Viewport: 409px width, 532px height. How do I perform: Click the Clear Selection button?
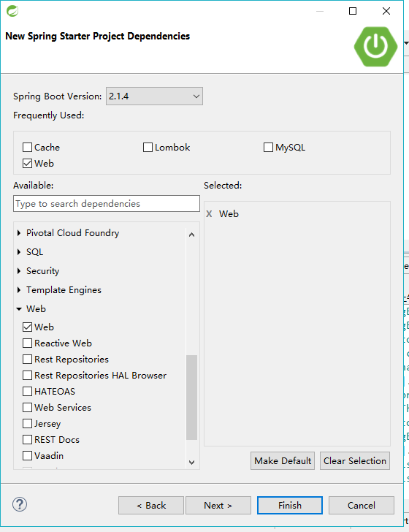pos(355,460)
